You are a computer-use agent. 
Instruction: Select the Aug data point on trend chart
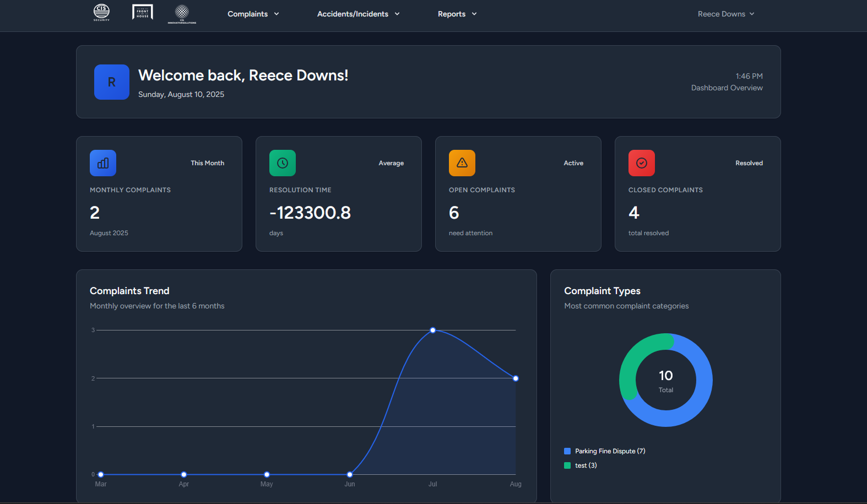click(x=516, y=378)
